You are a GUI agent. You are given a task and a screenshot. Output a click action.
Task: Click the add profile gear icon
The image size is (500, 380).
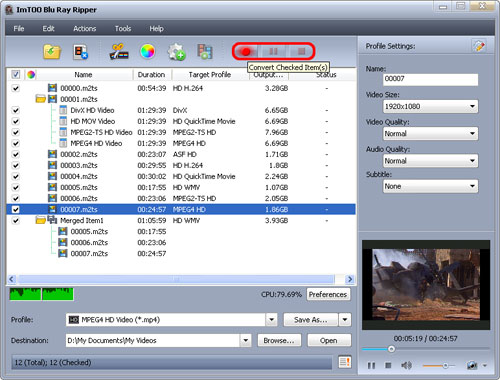tap(176, 52)
